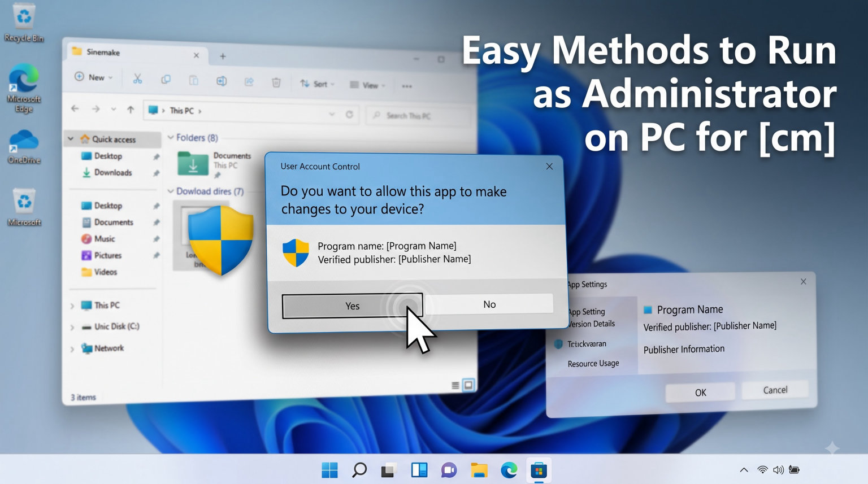Open Task View on taskbar

tap(389, 470)
